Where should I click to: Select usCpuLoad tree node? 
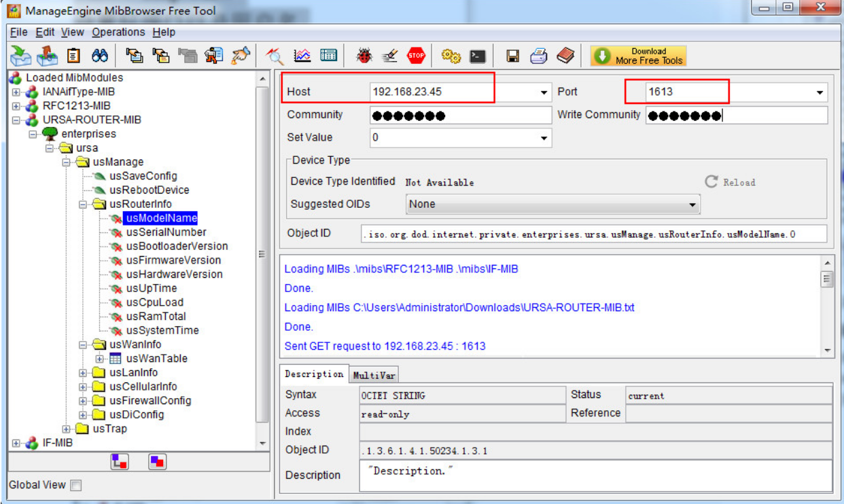[155, 302]
